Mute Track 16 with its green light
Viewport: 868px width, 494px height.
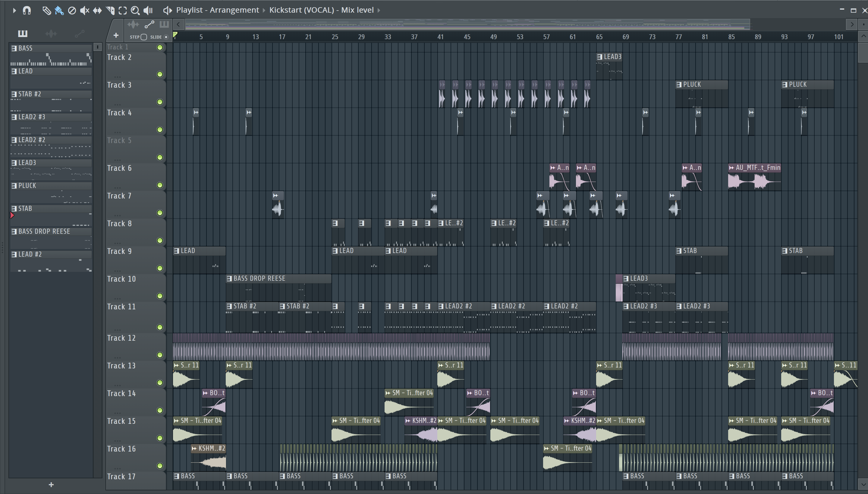[160, 466]
